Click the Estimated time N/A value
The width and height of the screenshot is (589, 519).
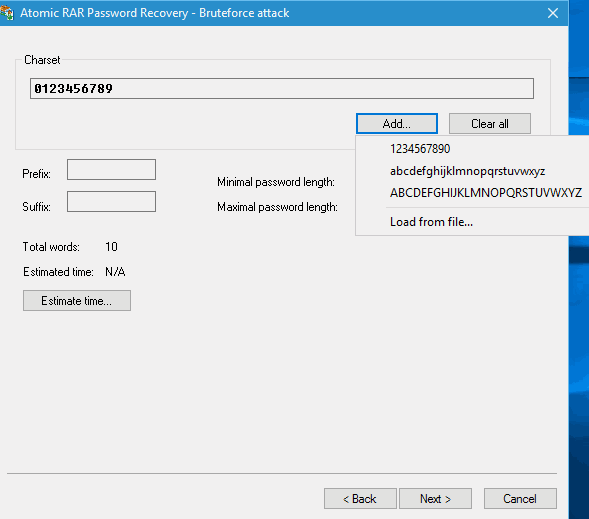click(x=115, y=272)
